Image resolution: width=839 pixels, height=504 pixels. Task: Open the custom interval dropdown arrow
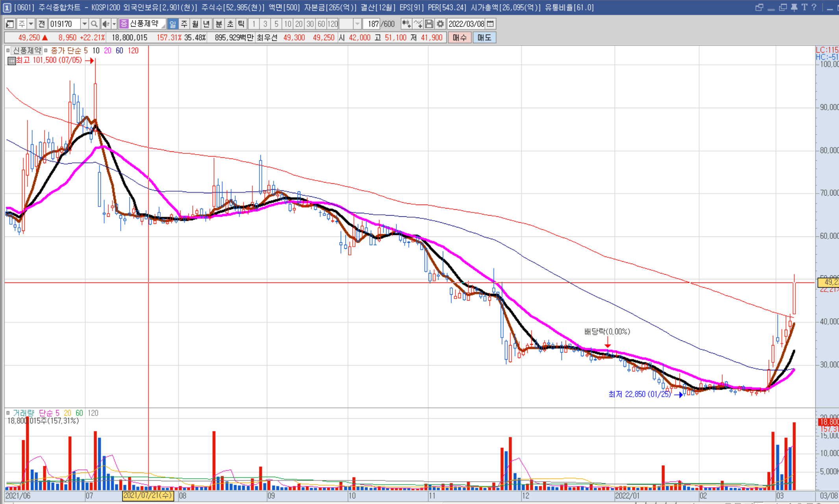coord(357,24)
